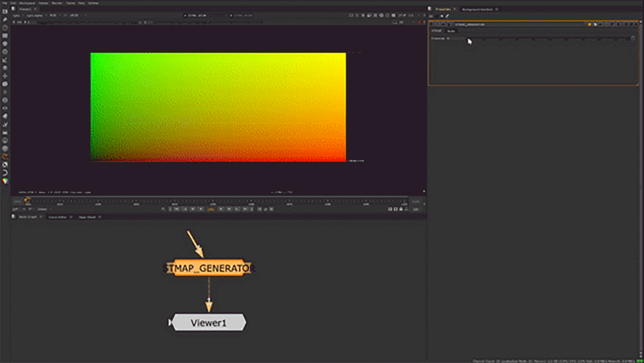This screenshot has width=644, height=363.
Task: Click the pencil icon under Properties tab
Action: [x=448, y=16]
